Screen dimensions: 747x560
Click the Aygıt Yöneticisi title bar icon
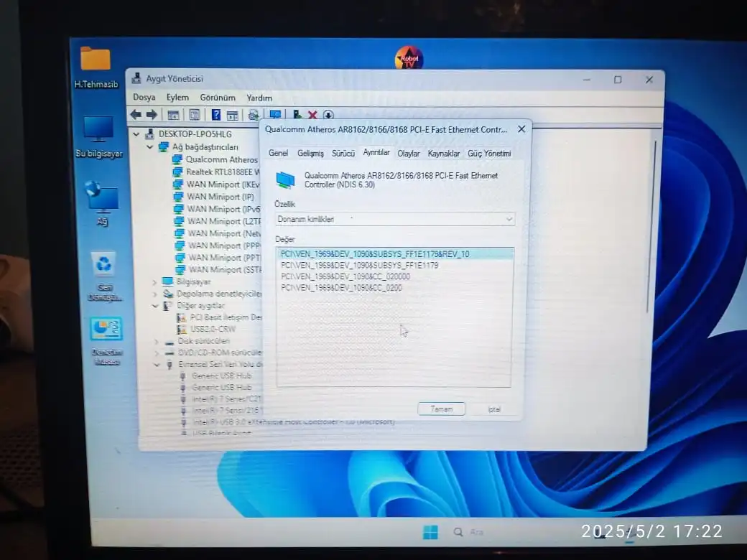136,78
